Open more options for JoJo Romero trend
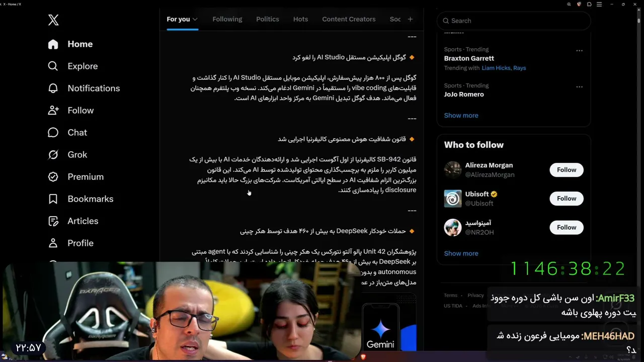 click(579, 87)
